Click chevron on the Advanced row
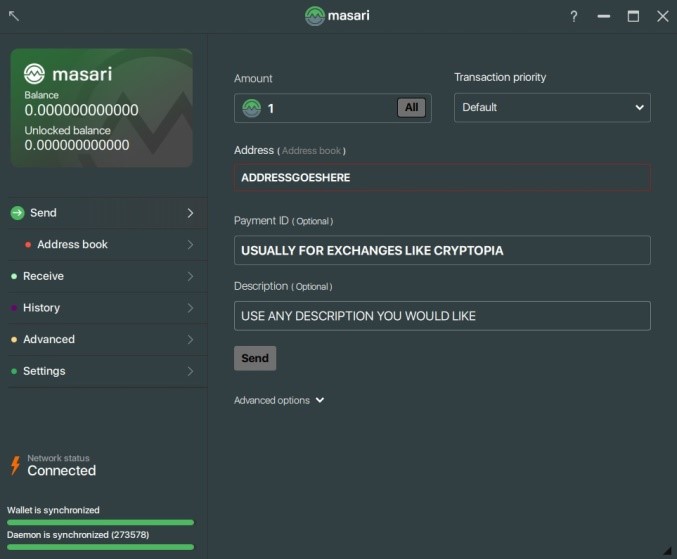 click(190, 340)
